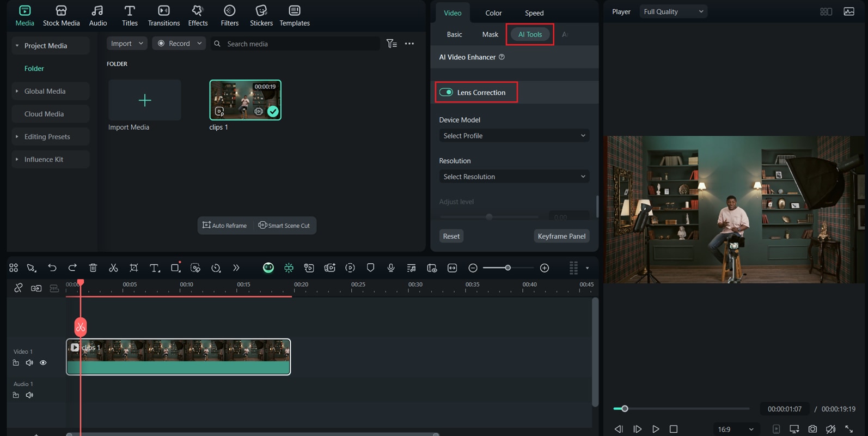Expand Influence Kit section
868x436 pixels.
(x=17, y=159)
